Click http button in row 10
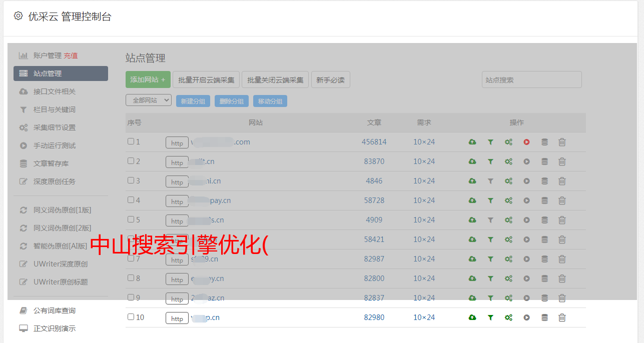This screenshot has width=644, height=343. point(177,318)
